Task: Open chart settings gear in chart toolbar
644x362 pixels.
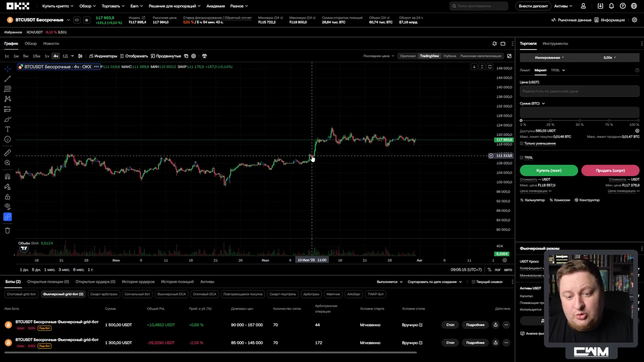Action: coord(194,56)
